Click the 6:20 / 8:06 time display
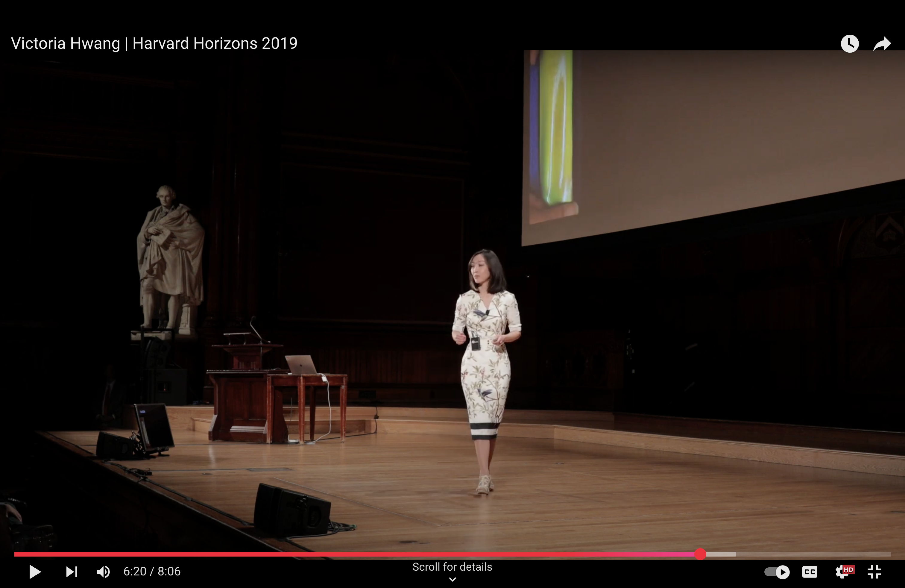The image size is (905, 588). pos(152,571)
